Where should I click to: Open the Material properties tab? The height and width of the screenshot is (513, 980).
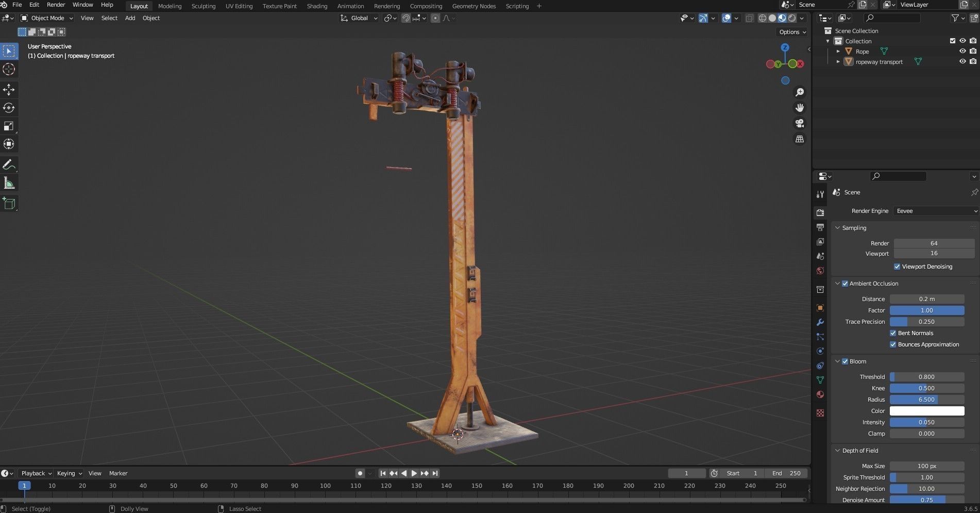820,394
